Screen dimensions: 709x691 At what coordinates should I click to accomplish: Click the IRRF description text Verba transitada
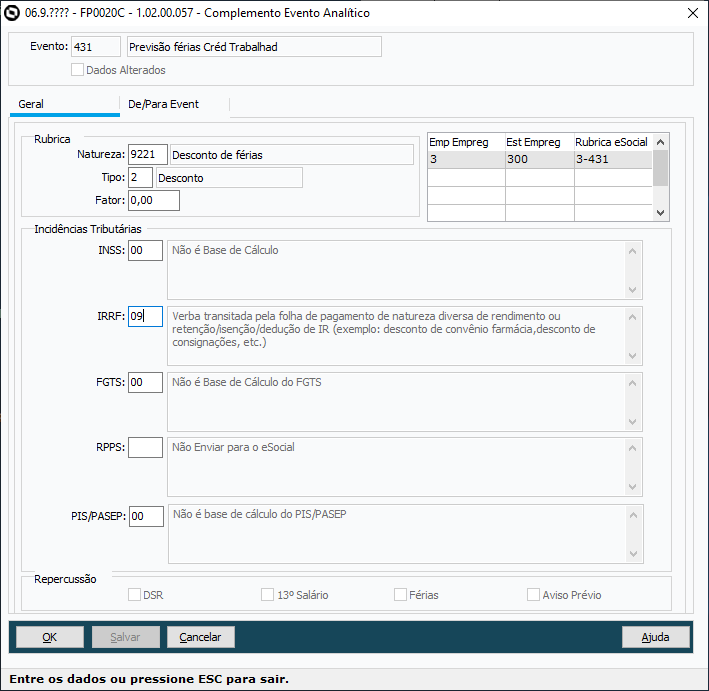pos(383,329)
